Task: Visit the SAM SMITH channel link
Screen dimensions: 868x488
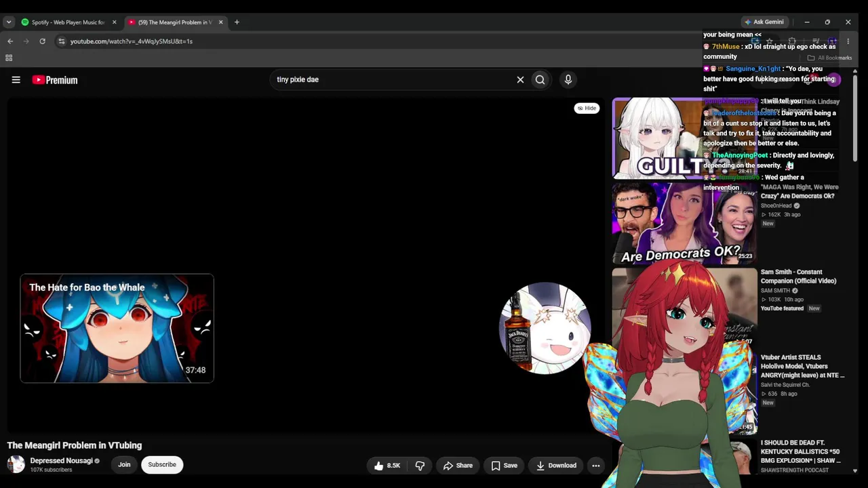Action: click(775, 291)
